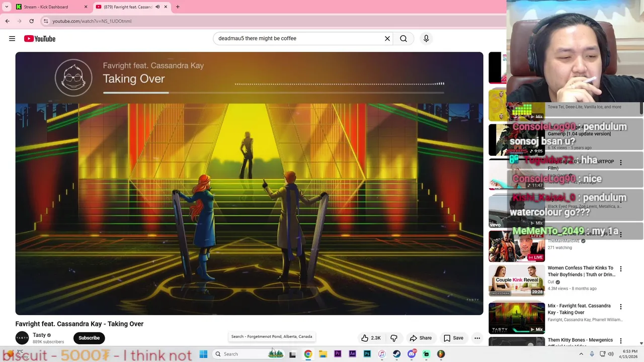Mute the YouTube tab audio icon
This screenshot has width=644, height=362.
[157, 7]
